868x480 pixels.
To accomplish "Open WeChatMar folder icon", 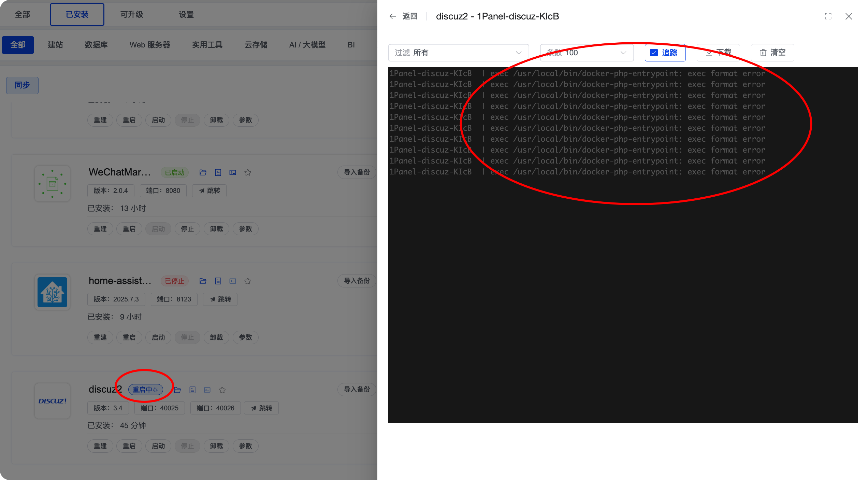I will 203,172.
